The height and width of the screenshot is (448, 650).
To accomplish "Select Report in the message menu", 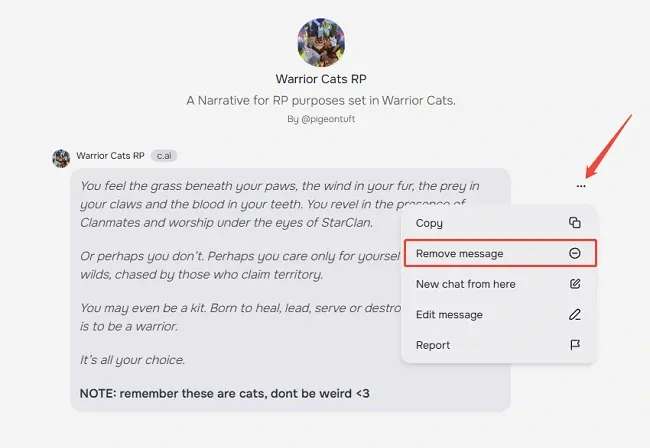I will (x=433, y=345).
